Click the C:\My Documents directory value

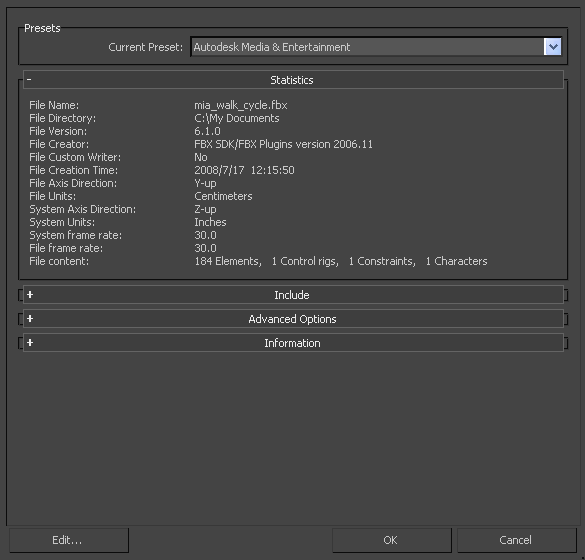click(237, 118)
